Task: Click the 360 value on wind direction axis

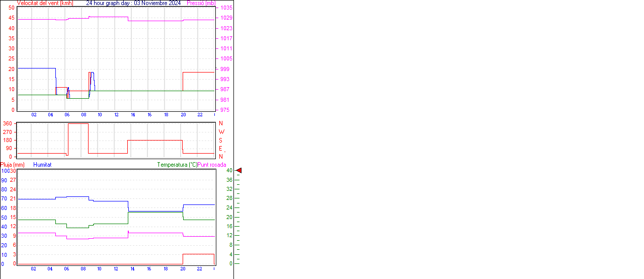Action: [8, 123]
